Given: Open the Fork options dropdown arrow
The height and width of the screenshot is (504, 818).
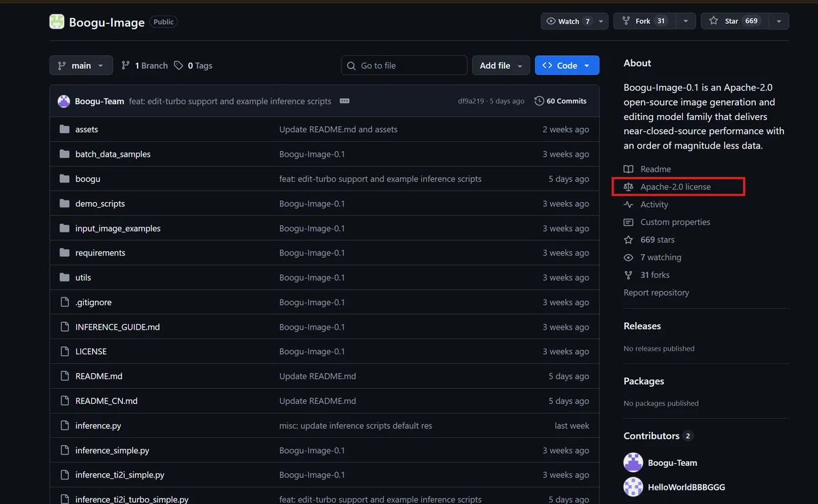Looking at the screenshot, I should point(686,21).
